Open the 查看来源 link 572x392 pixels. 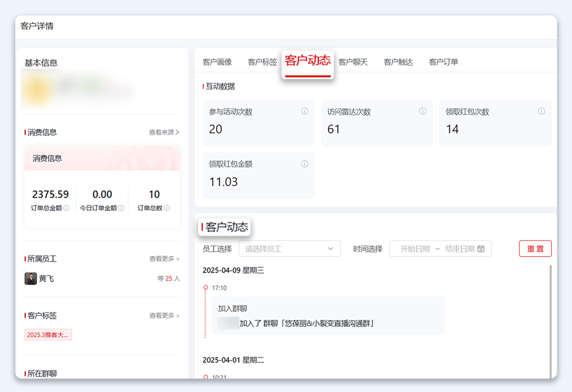click(163, 132)
